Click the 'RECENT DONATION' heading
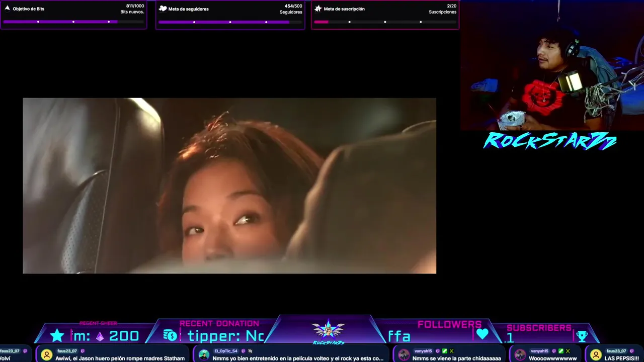This screenshot has height=362, width=644. [x=219, y=323]
